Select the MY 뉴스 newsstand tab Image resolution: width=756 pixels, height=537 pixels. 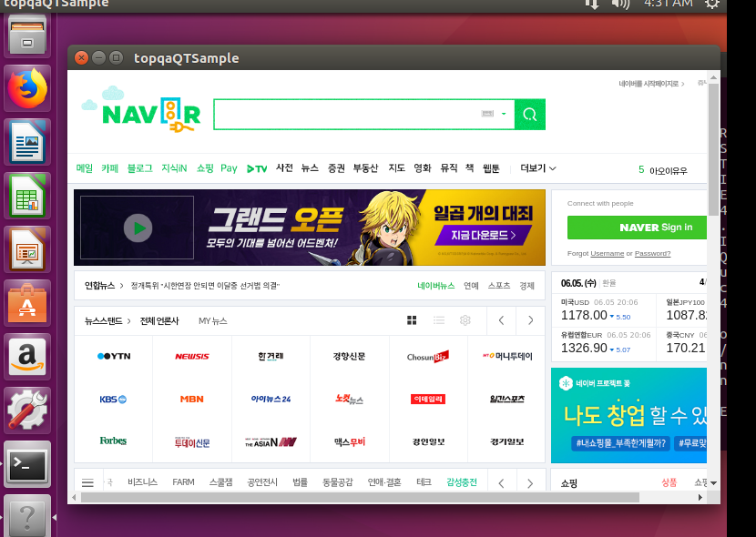point(212,320)
